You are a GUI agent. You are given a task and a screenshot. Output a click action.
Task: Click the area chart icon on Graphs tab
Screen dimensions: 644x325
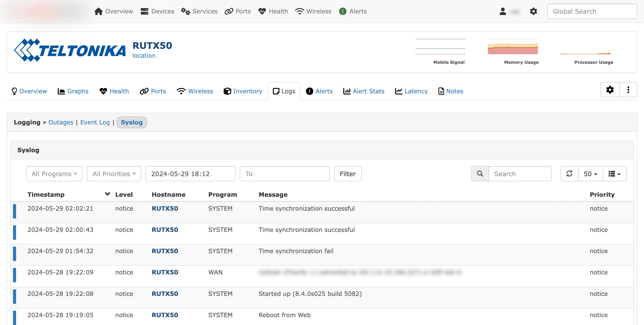[x=61, y=91]
